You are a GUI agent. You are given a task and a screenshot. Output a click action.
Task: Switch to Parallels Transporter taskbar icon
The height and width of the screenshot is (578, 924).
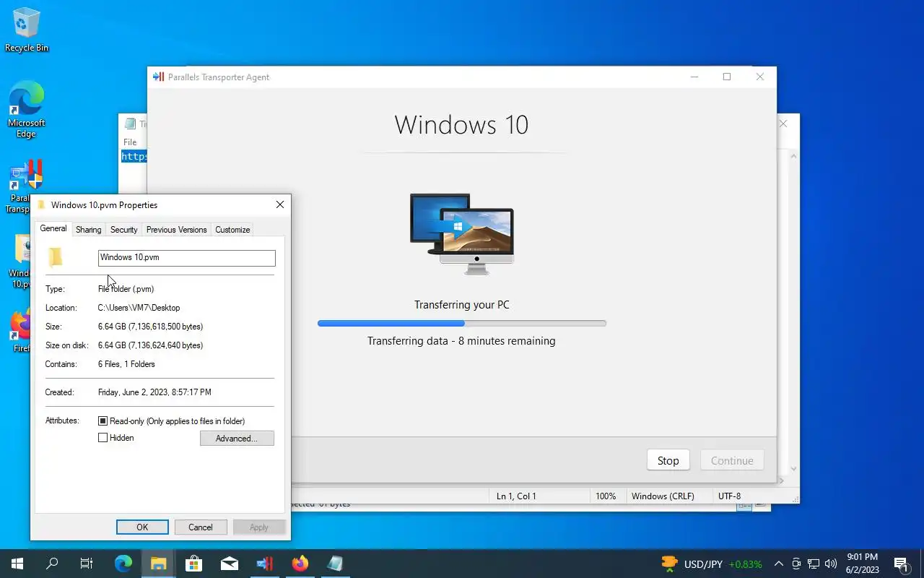tap(264, 564)
